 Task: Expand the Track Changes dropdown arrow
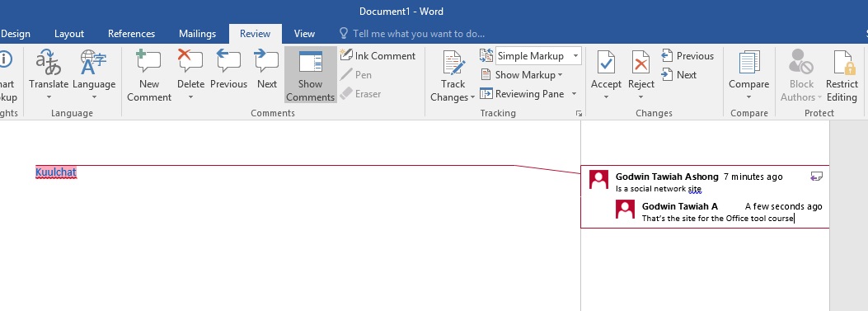473,97
